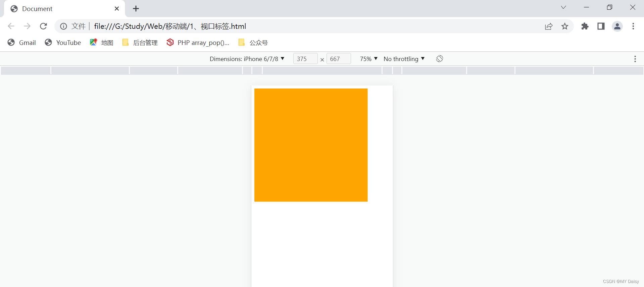Open the PHP array_pop() bookmark
The image size is (644, 287).
[x=198, y=43]
